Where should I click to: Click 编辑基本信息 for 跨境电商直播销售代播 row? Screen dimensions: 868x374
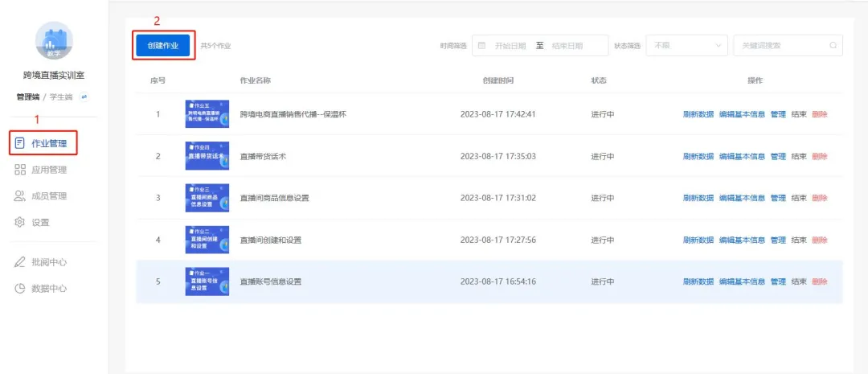742,114
